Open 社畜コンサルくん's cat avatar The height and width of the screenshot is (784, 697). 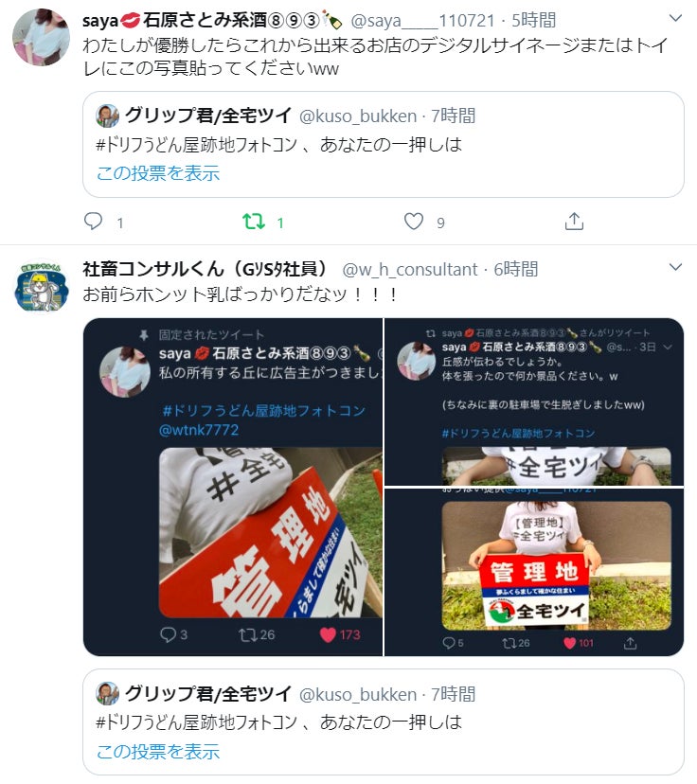point(41,286)
